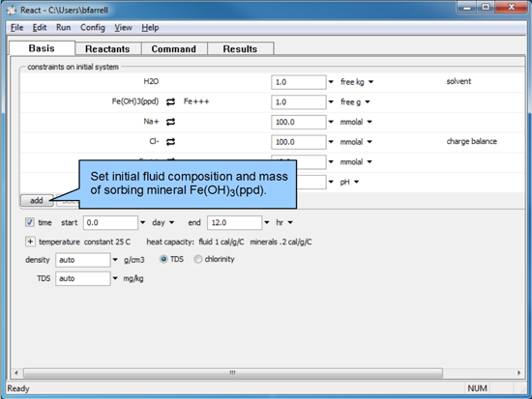The image size is (532, 399).
Task: Switch to the Results tab
Action: 240,49
